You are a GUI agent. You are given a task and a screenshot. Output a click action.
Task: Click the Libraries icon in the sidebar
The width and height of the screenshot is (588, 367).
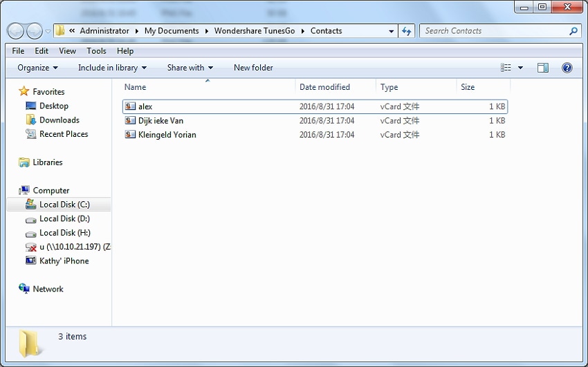[x=24, y=162]
